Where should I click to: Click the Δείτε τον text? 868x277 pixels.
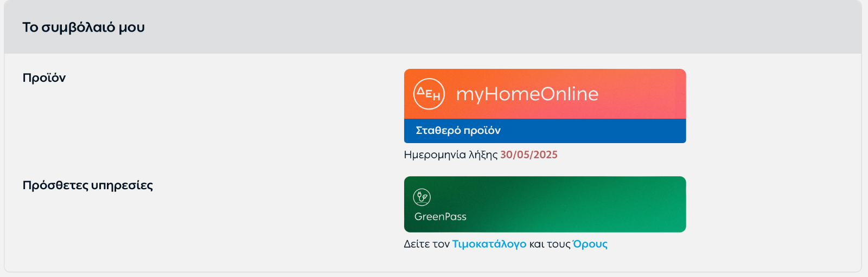tap(427, 244)
